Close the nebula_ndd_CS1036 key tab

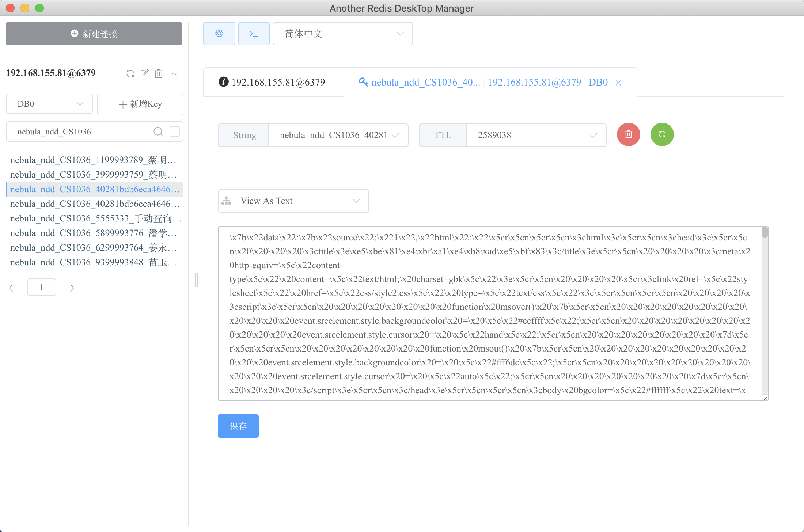click(618, 83)
